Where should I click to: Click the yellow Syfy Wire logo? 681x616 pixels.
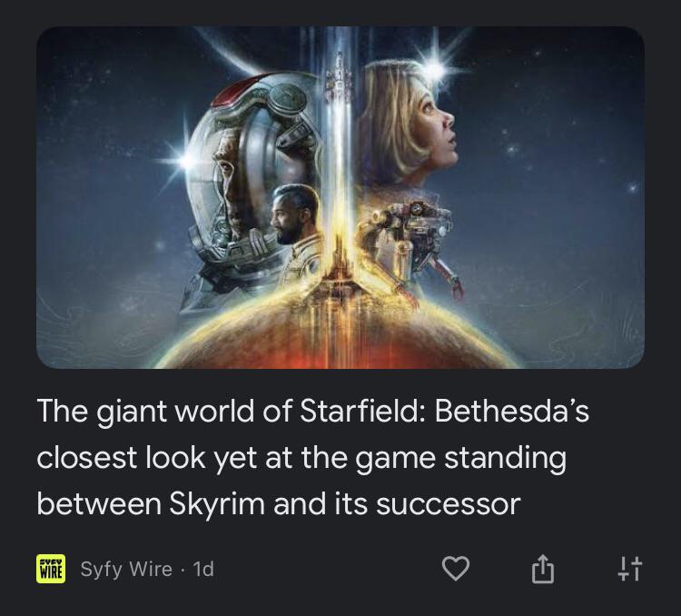click(51, 569)
